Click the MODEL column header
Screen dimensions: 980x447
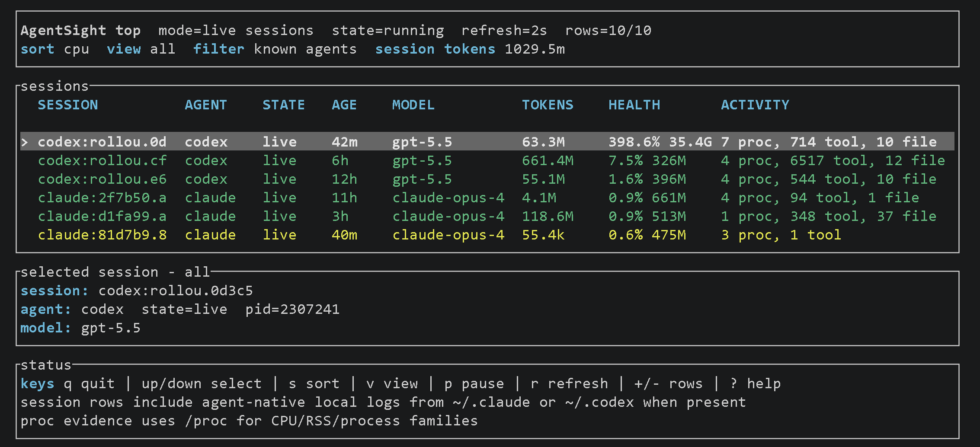(x=413, y=105)
